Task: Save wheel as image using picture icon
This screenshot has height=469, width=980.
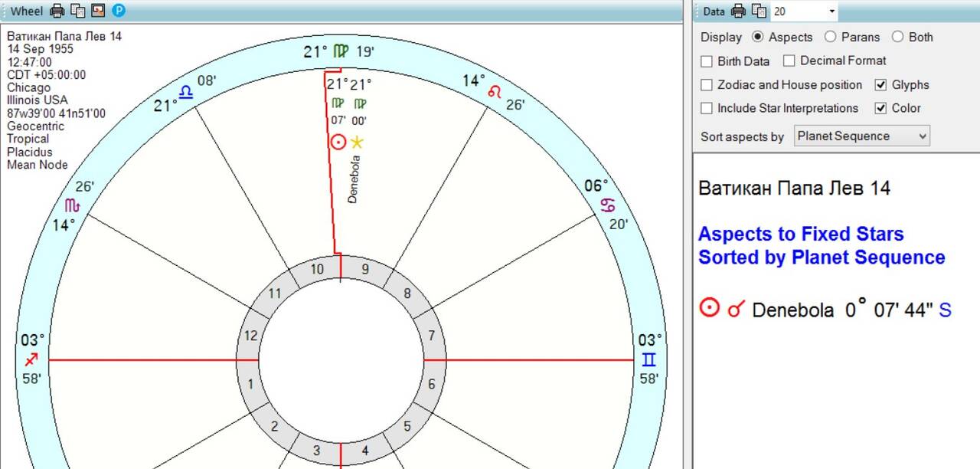Action: (x=98, y=11)
